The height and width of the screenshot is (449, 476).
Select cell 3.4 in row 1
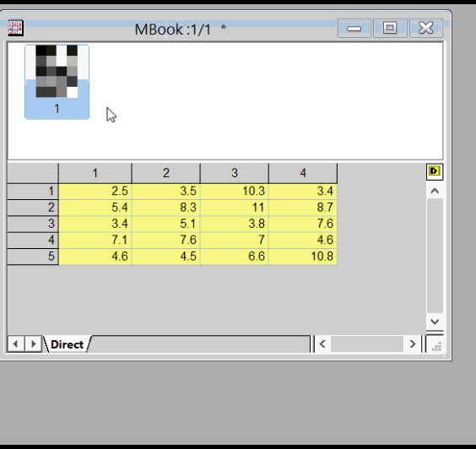[x=303, y=192]
